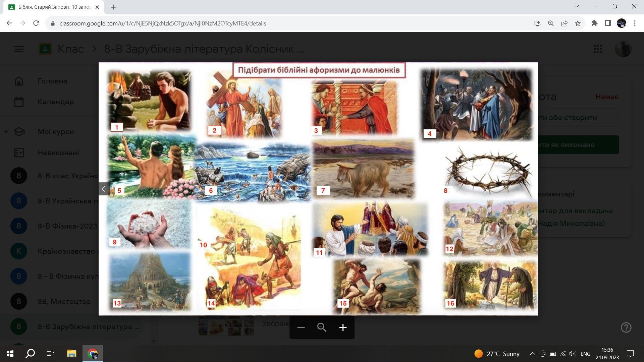Click the Клас breadcrumb link
The width and height of the screenshot is (644, 362).
71,49
